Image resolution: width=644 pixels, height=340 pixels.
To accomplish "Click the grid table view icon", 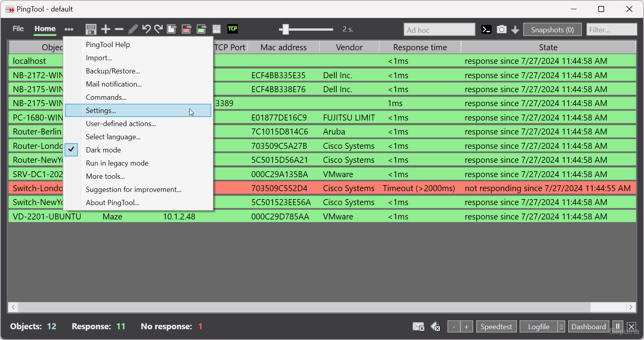I will pyautogui.click(x=216, y=29).
